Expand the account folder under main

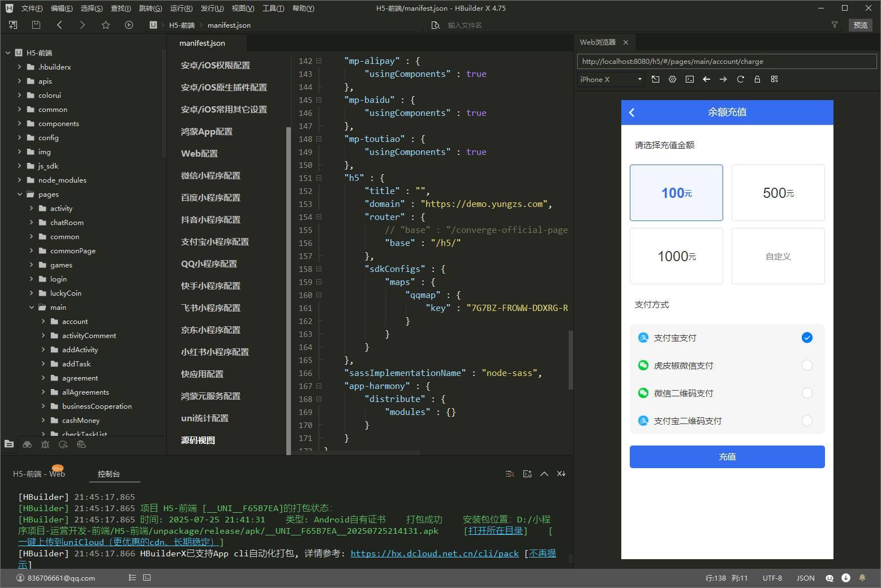(x=43, y=321)
